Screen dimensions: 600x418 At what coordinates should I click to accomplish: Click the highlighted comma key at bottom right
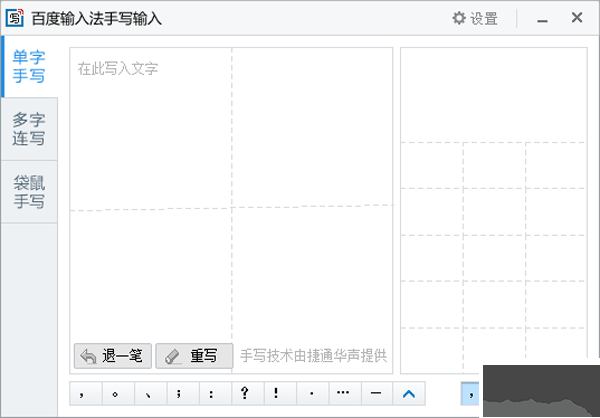tap(471, 394)
